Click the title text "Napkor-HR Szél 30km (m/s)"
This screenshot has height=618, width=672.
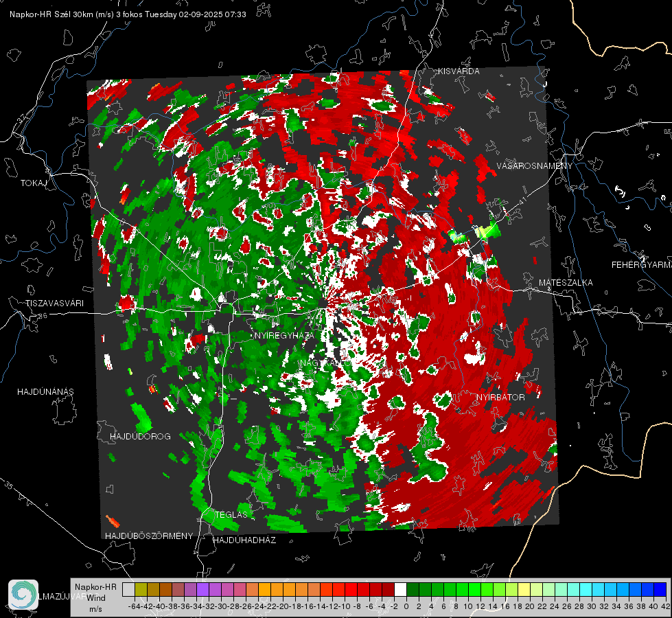point(62,14)
